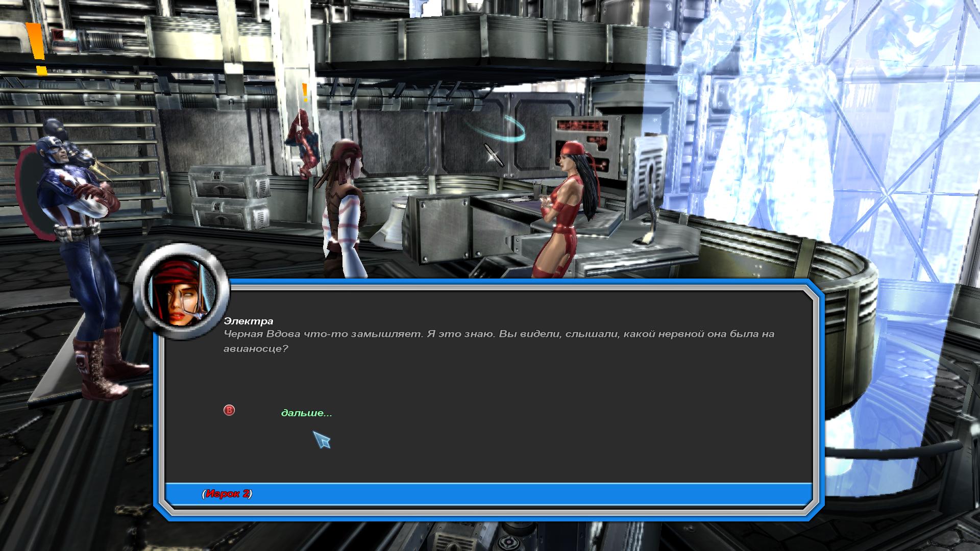Click the red B button icon

[229, 410]
